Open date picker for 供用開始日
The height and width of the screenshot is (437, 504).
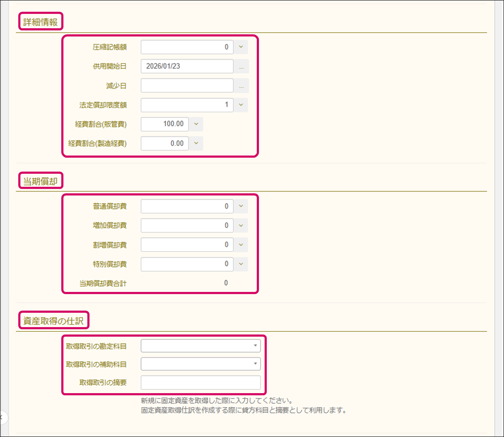click(x=241, y=66)
